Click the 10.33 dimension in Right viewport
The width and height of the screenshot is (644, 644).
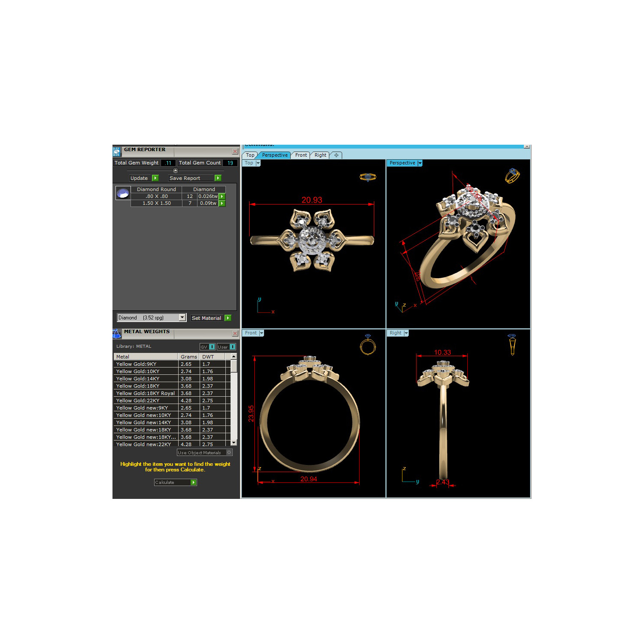442,352
